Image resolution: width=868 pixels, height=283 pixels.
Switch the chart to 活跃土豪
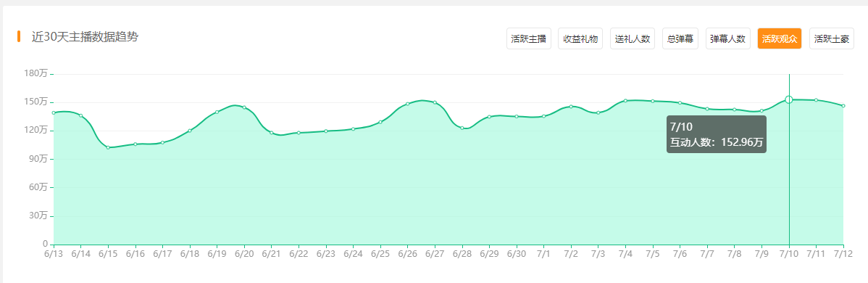[832, 39]
